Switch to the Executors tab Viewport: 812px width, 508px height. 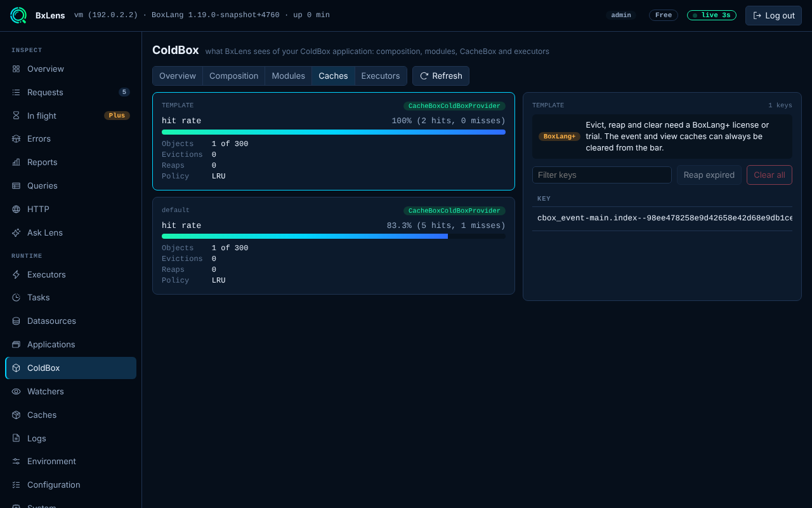(381, 76)
